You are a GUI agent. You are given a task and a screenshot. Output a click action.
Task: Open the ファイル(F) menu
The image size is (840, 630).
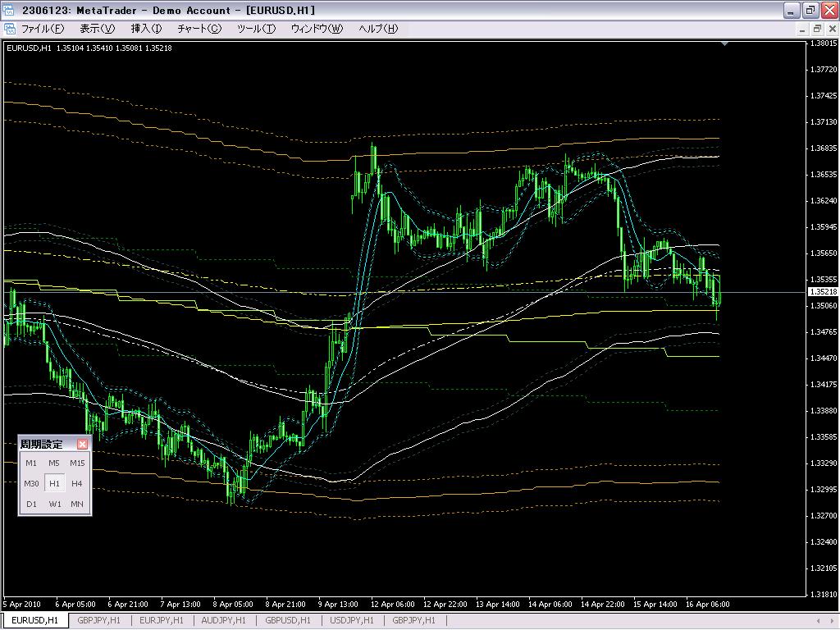click(42, 29)
